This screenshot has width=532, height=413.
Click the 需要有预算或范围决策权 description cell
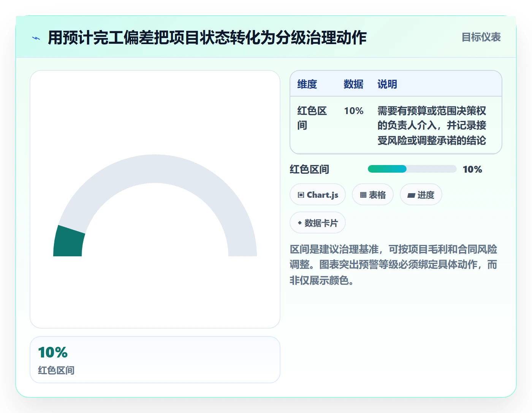[432, 125]
